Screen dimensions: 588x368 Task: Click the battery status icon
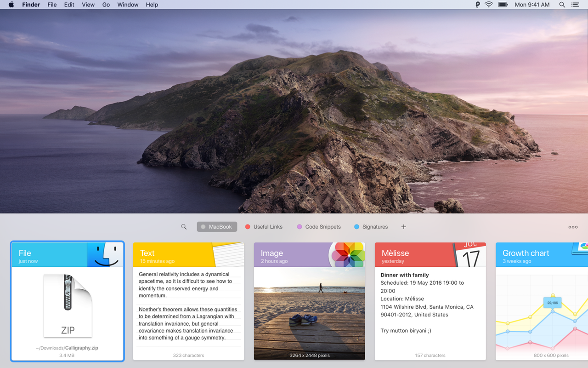coord(503,5)
